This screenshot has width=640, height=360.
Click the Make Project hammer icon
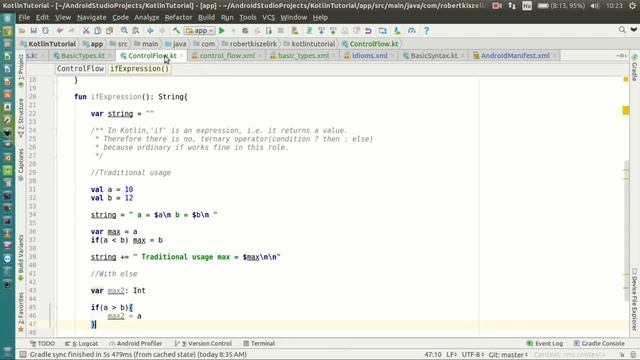tap(176, 31)
